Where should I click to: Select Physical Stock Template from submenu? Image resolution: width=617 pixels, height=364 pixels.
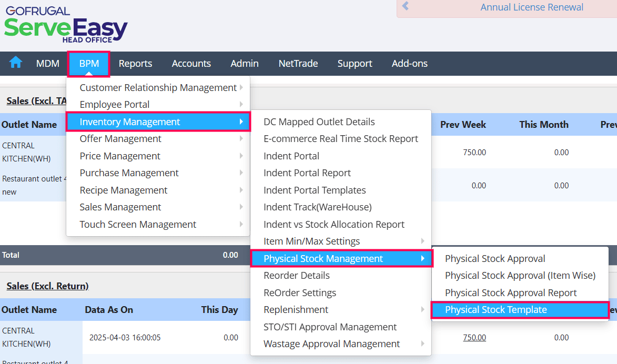tap(495, 310)
